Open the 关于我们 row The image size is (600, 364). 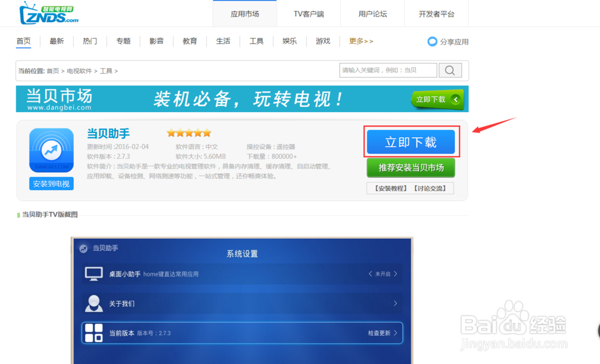point(242,303)
